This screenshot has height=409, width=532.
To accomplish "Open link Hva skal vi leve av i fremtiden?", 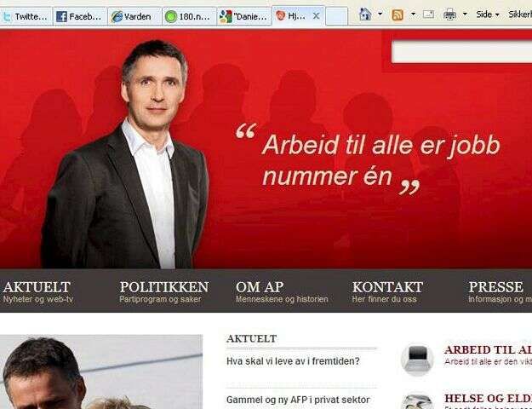I will point(293,361).
